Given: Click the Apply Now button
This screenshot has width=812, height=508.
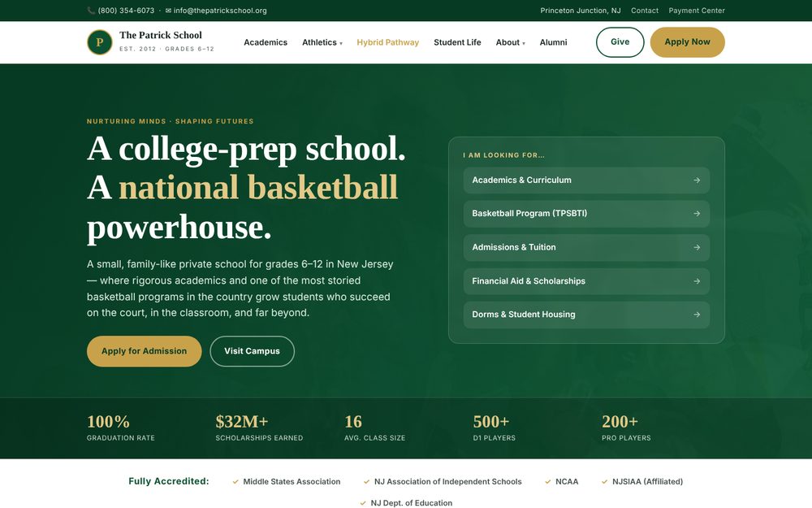Looking at the screenshot, I should [x=687, y=42].
